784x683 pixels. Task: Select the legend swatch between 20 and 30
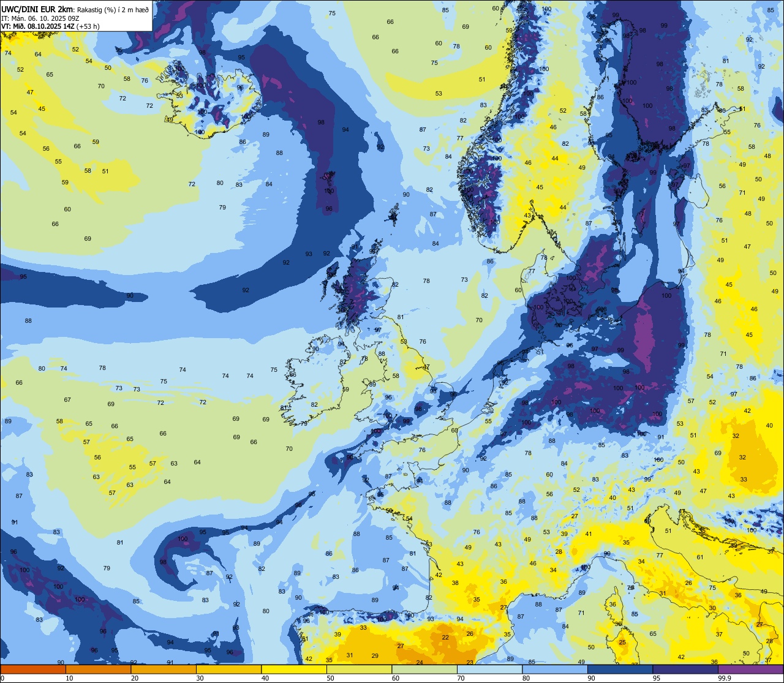(164, 670)
